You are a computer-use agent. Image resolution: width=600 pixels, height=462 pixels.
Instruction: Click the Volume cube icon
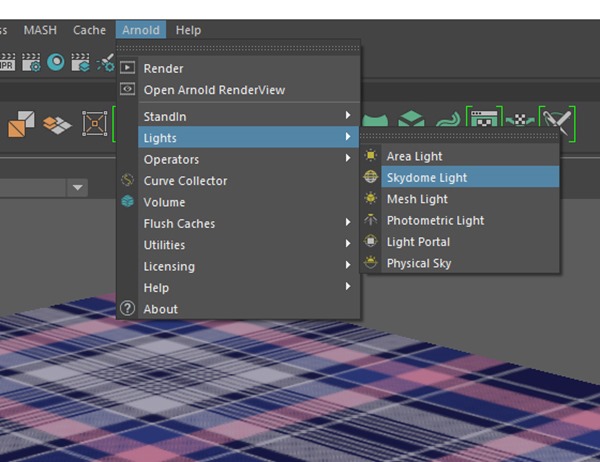(127, 201)
